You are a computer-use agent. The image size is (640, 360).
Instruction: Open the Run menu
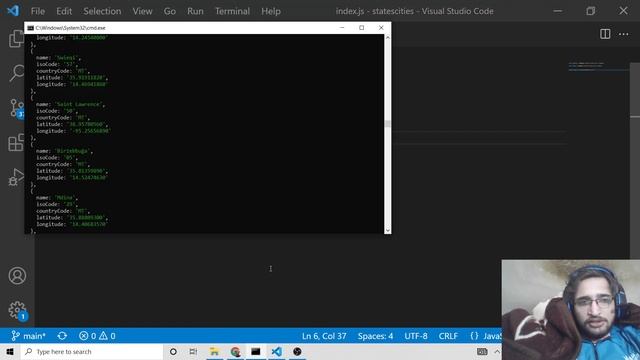[195, 11]
